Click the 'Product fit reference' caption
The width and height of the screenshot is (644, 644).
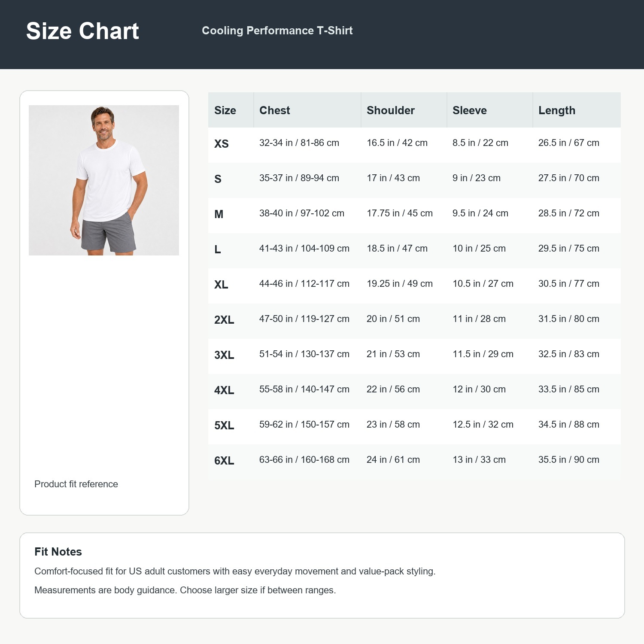point(76,484)
